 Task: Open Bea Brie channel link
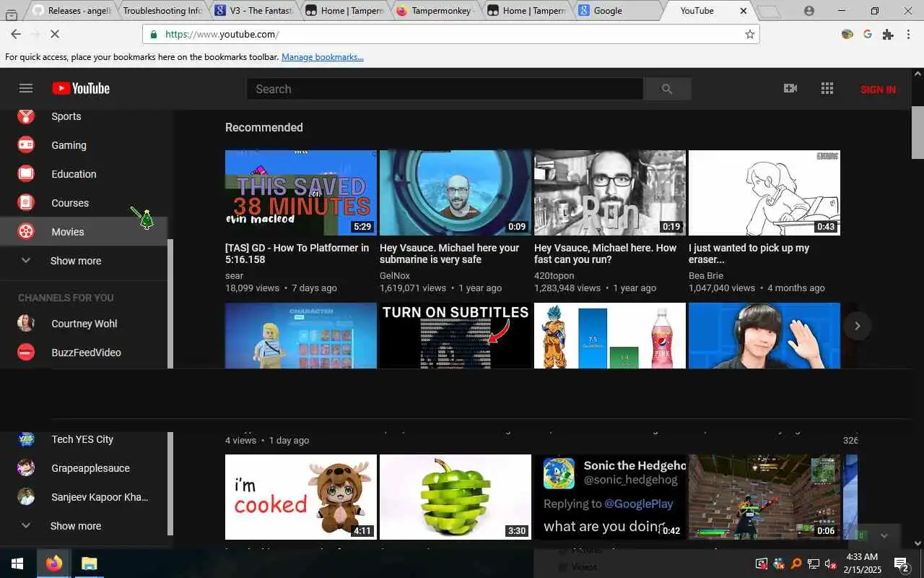(x=705, y=275)
